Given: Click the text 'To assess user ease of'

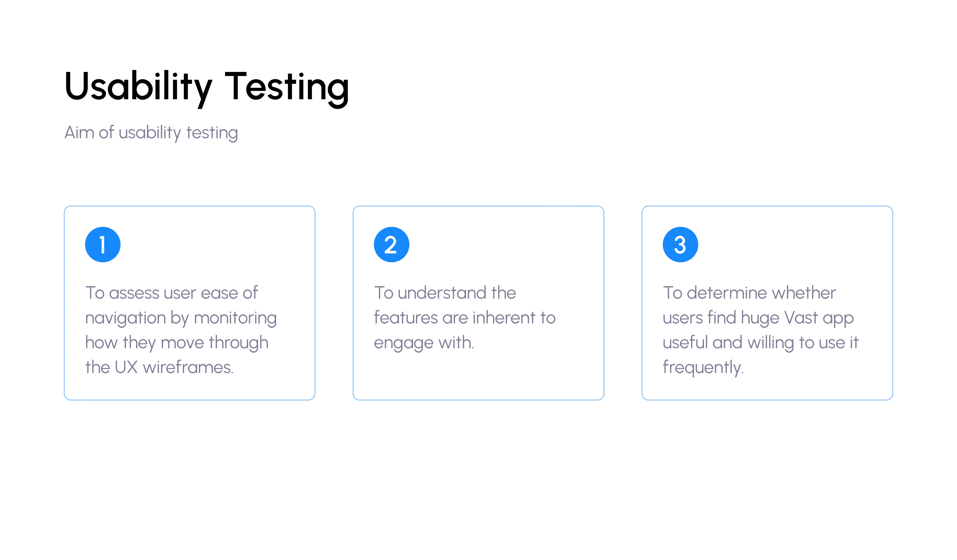Looking at the screenshot, I should click(x=172, y=293).
